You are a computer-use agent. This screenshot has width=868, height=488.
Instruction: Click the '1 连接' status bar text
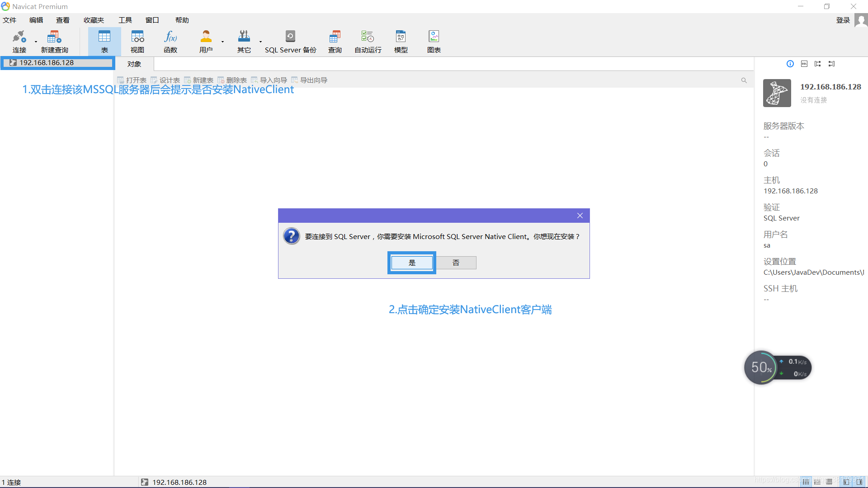[11, 482]
